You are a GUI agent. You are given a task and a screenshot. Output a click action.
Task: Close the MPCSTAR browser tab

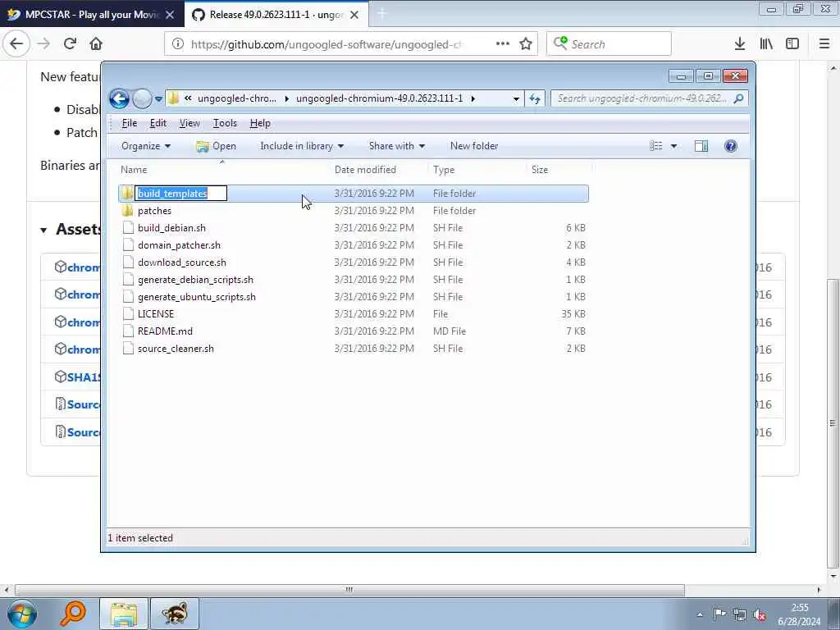[x=170, y=15]
